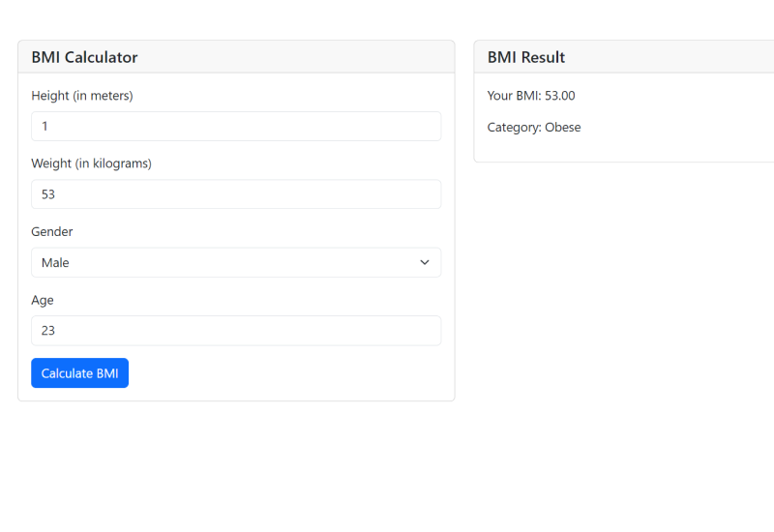
Task: Click the 'Category:' text in results
Action: pyautogui.click(x=514, y=128)
